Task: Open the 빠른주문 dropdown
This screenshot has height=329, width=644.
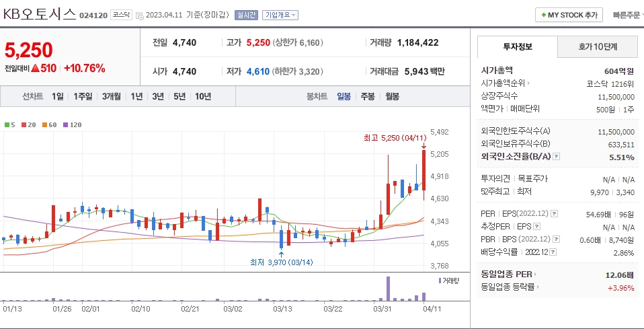Action: [628, 15]
